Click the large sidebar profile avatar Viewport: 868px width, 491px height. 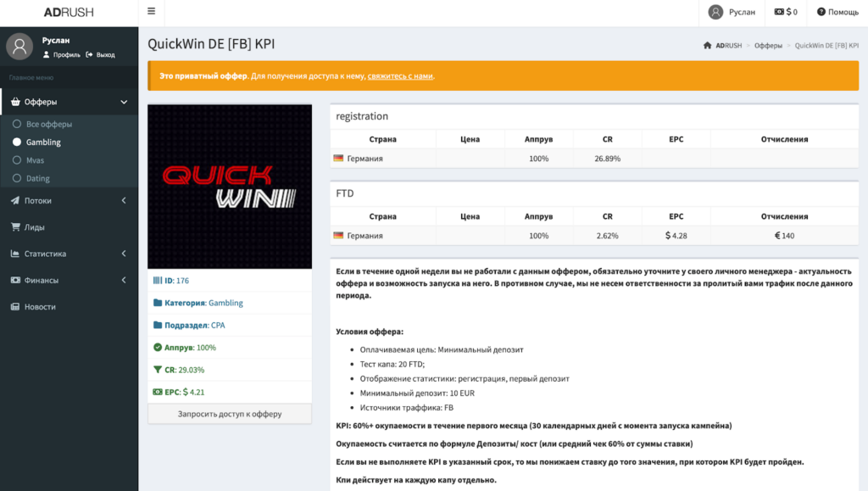tap(19, 46)
